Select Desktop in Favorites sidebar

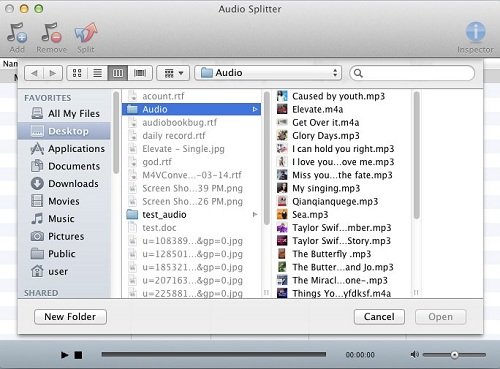click(64, 131)
